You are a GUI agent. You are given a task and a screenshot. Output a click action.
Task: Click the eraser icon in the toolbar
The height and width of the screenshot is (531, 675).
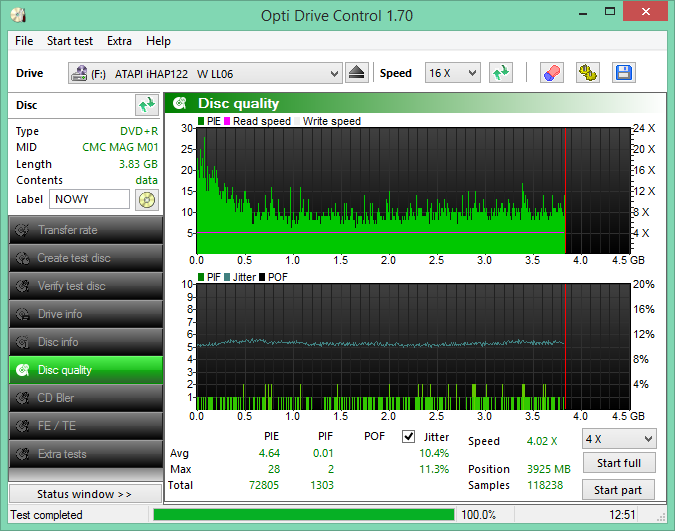point(551,73)
